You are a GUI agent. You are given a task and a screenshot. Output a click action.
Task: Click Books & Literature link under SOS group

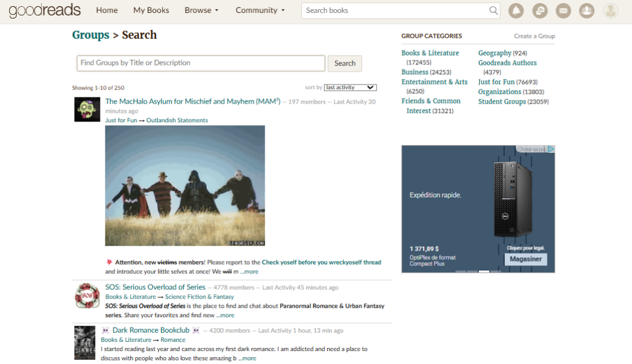click(x=130, y=297)
